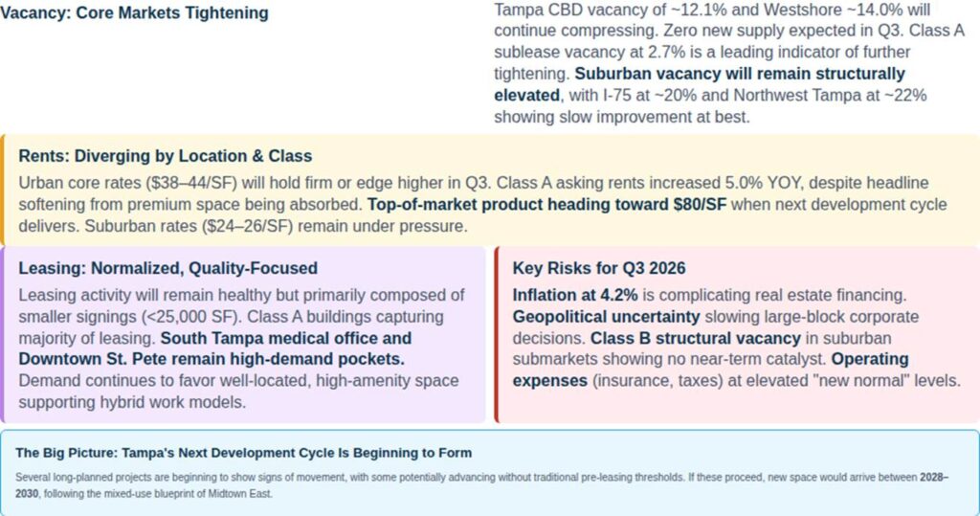
Task: Select the 'Rents: Diverging by Location & Class' heading
Action: [x=165, y=156]
